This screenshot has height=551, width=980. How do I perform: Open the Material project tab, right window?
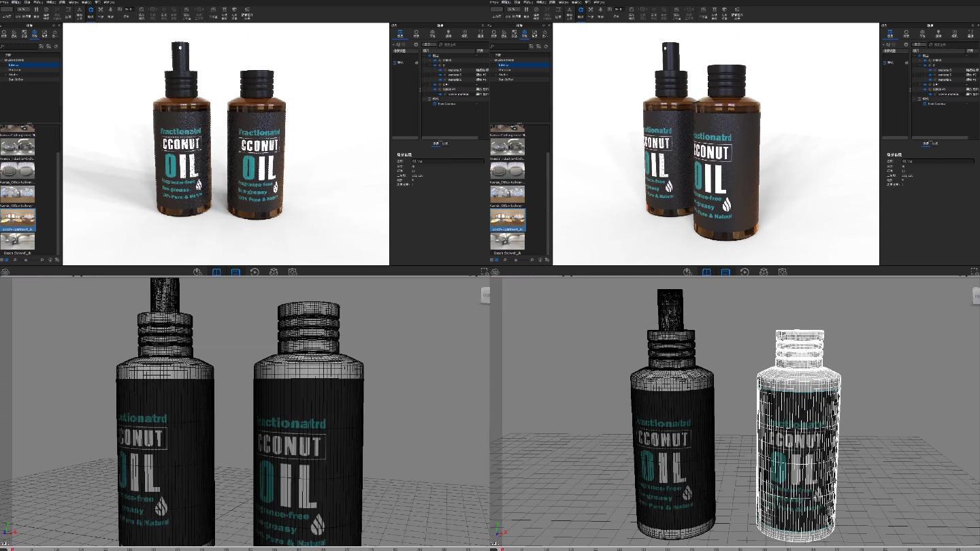906,33
